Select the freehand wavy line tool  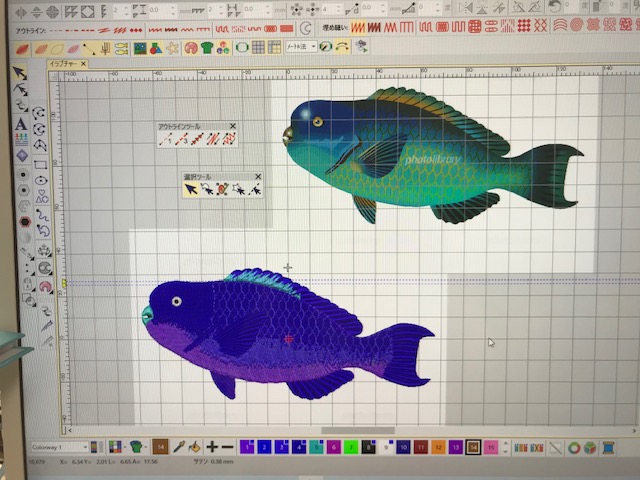pyautogui.click(x=42, y=214)
